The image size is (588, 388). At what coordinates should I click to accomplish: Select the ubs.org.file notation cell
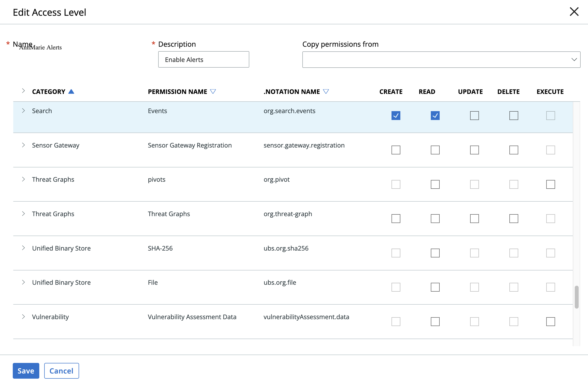280,282
